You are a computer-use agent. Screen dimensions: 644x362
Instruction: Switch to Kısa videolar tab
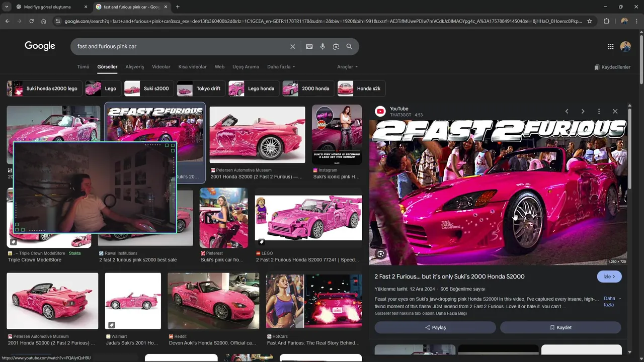click(x=192, y=67)
